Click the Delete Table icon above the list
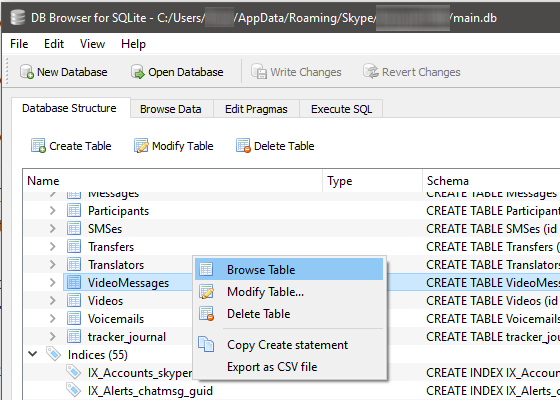 click(x=243, y=146)
